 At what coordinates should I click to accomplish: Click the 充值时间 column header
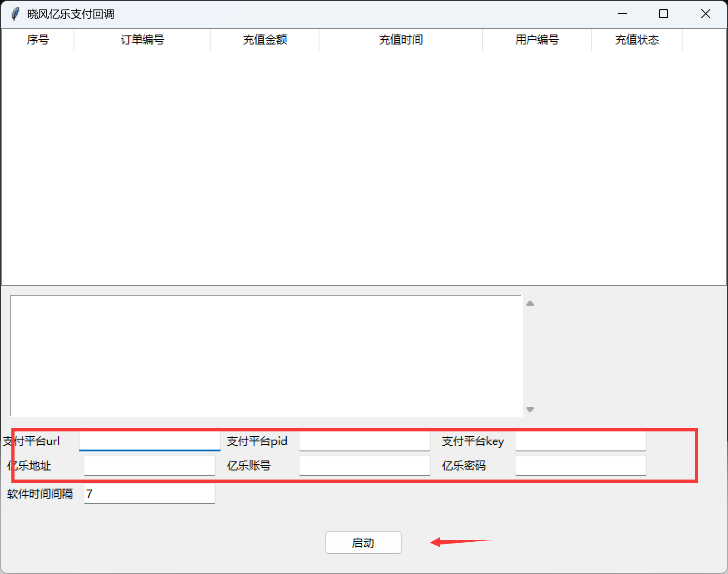tap(401, 40)
